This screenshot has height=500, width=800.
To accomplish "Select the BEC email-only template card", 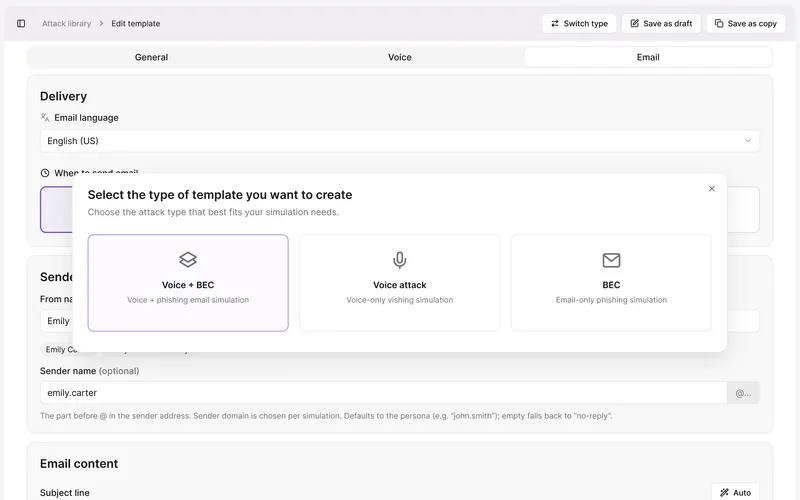I will coord(611,283).
